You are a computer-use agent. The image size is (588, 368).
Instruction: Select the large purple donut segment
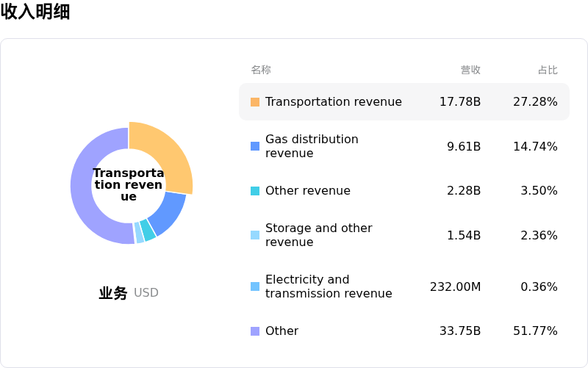click(x=87, y=198)
